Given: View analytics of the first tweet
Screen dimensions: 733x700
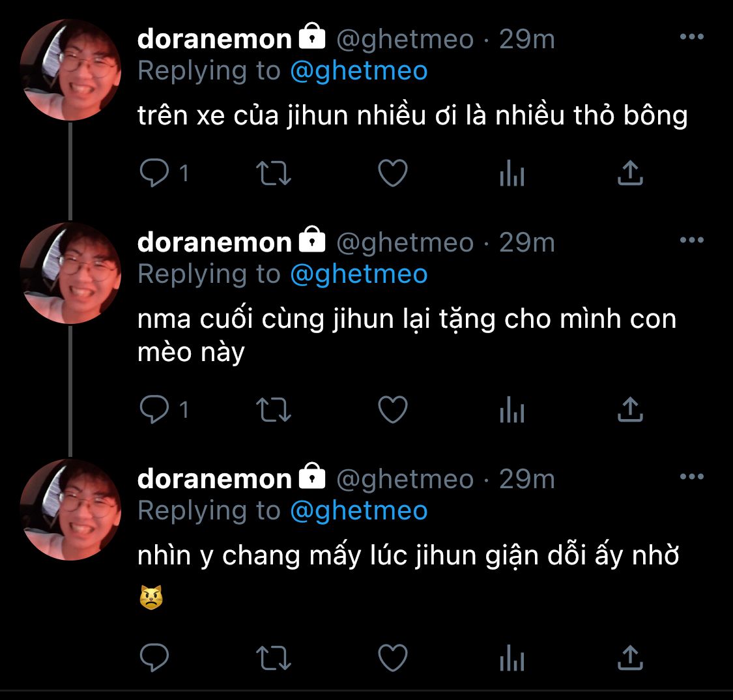Looking at the screenshot, I should click(x=512, y=173).
